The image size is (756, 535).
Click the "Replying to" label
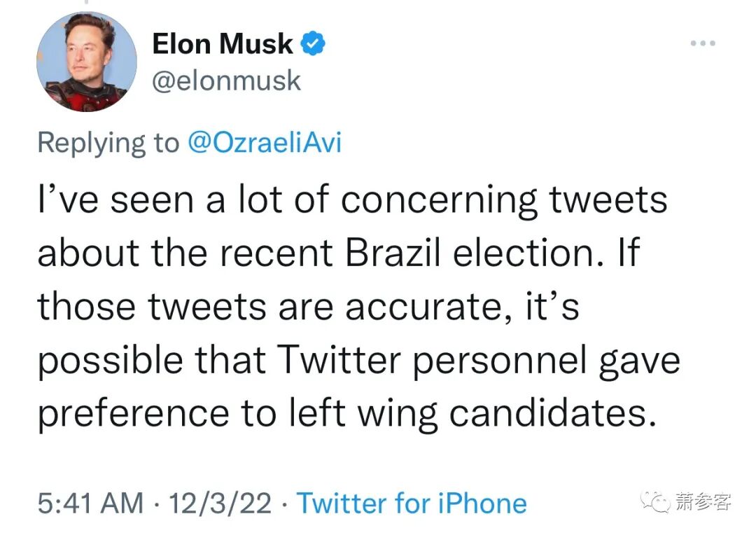click(108, 142)
